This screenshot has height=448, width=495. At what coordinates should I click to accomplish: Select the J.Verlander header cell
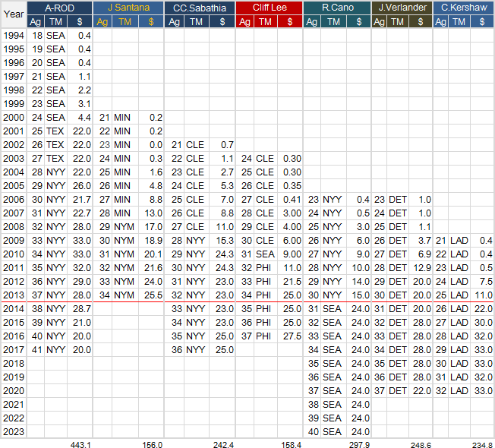click(x=402, y=8)
